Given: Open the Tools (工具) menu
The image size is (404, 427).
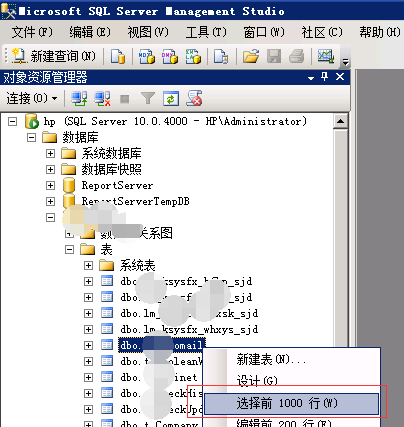Looking at the screenshot, I should 206,32.
